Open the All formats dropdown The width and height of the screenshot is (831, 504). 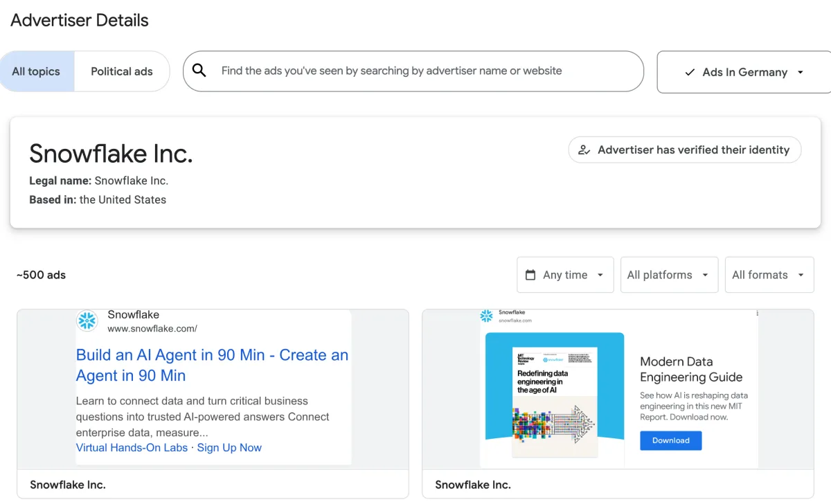[x=769, y=275]
